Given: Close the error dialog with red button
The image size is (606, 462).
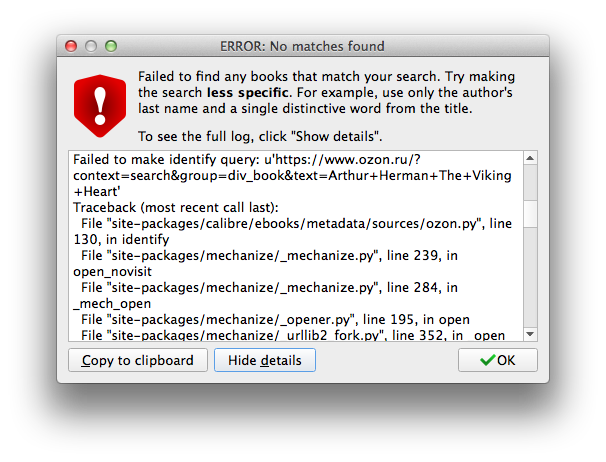Looking at the screenshot, I should (71, 46).
